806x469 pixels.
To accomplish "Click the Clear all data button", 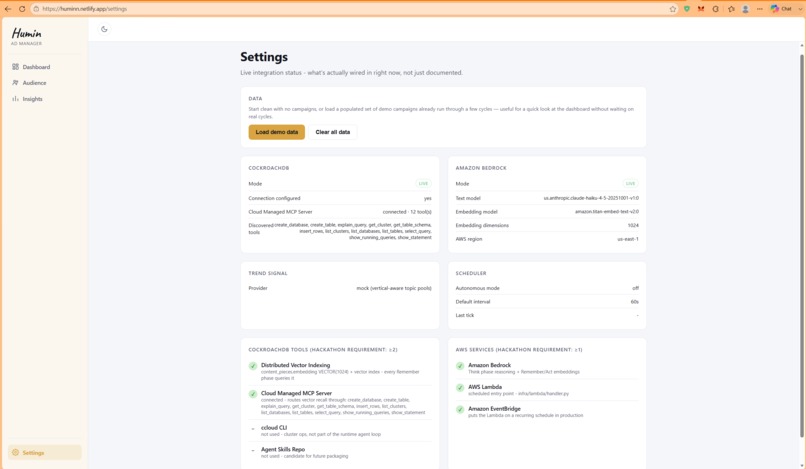I will (333, 132).
